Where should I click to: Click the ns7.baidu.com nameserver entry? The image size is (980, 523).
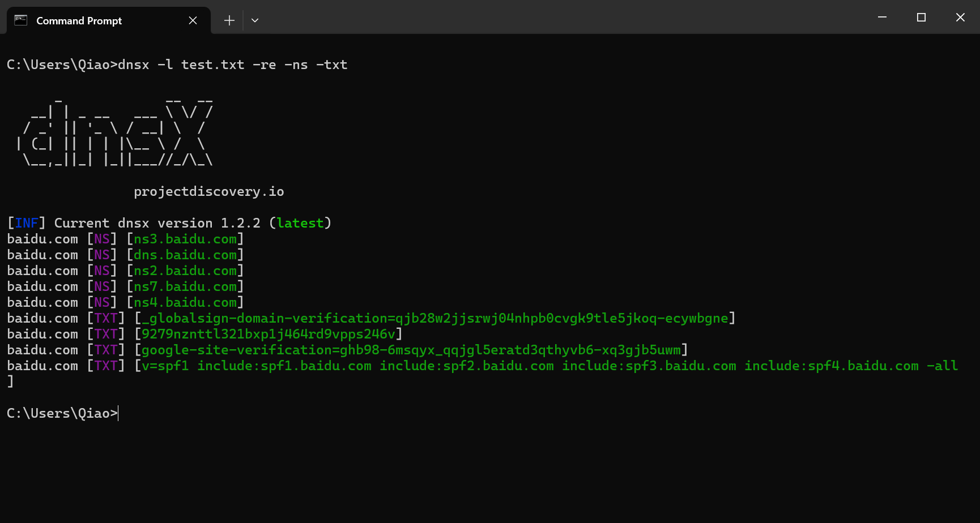click(185, 287)
